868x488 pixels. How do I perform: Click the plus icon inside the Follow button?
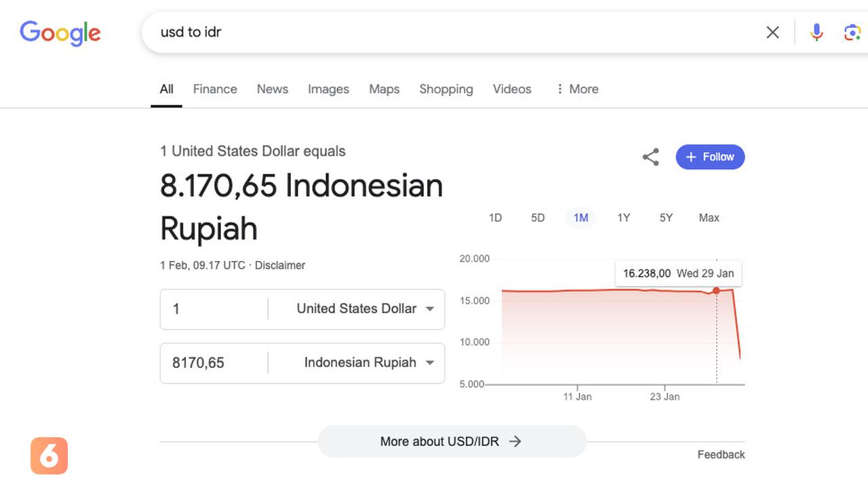coord(691,157)
